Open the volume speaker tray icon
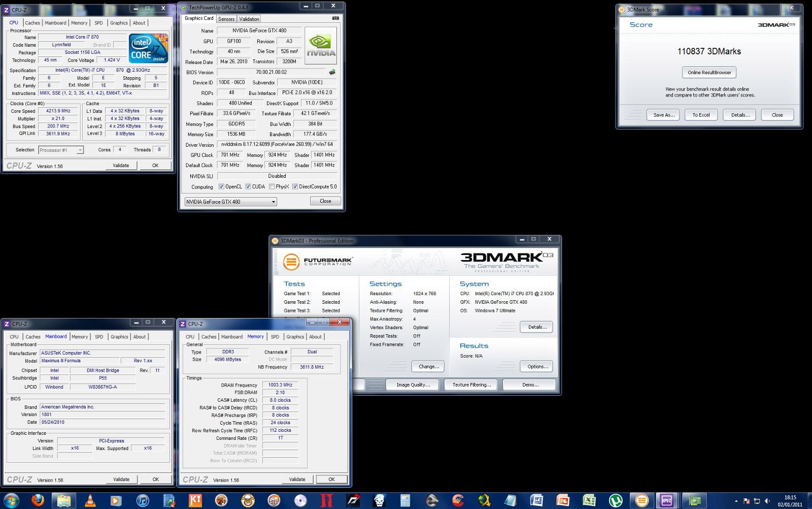 pyautogui.click(x=767, y=501)
